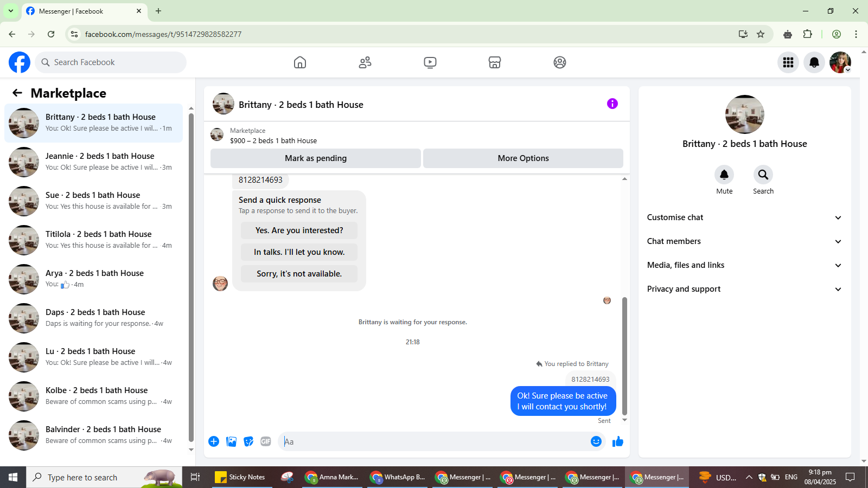Viewport: 868px width, 488px height.
Task: Open more actions plus icon in composer
Action: 214,441
